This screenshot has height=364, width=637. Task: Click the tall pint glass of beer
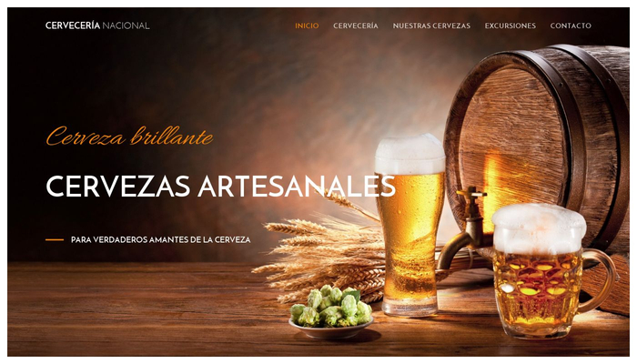[409, 226]
